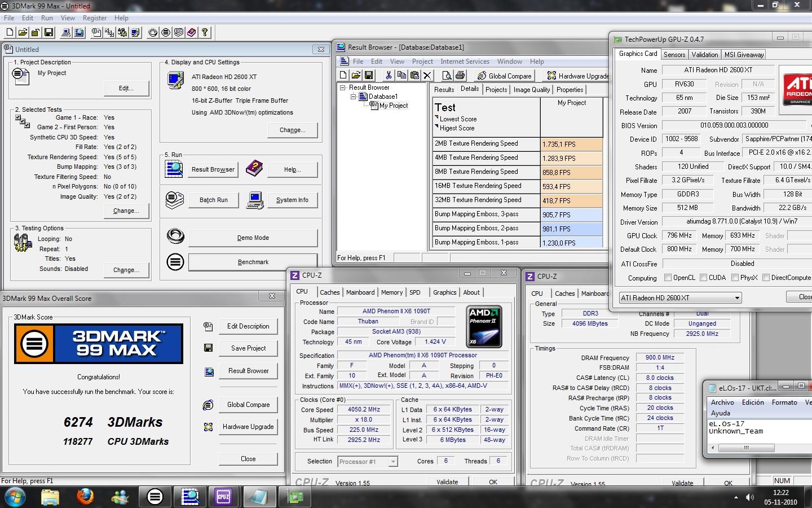Expand the Lowest Score sort arrow
This screenshot has height=508, width=812.
[436, 117]
